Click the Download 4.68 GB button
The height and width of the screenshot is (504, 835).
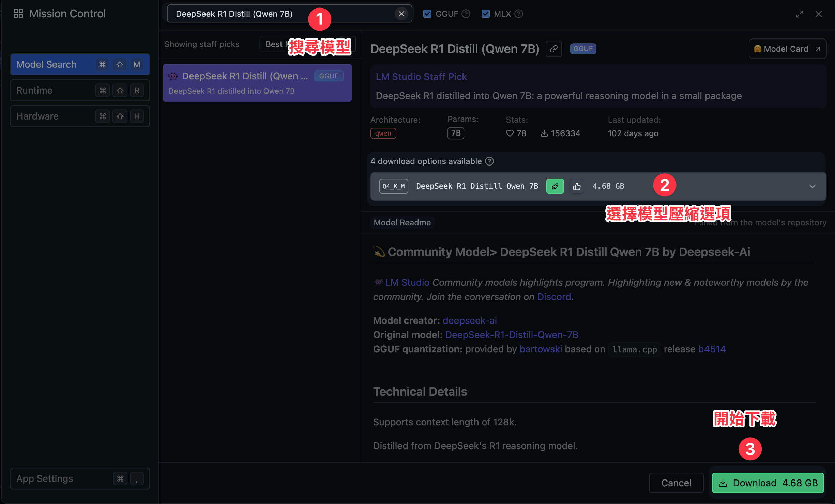(x=768, y=483)
